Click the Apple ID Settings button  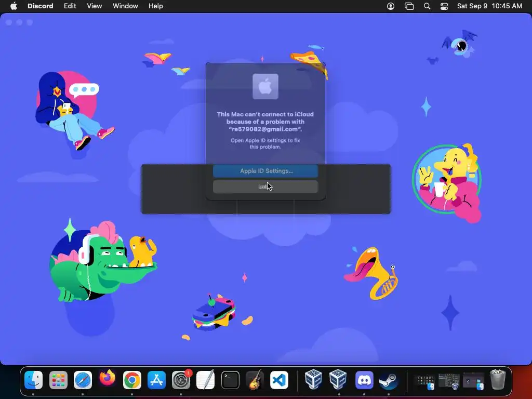(x=265, y=170)
